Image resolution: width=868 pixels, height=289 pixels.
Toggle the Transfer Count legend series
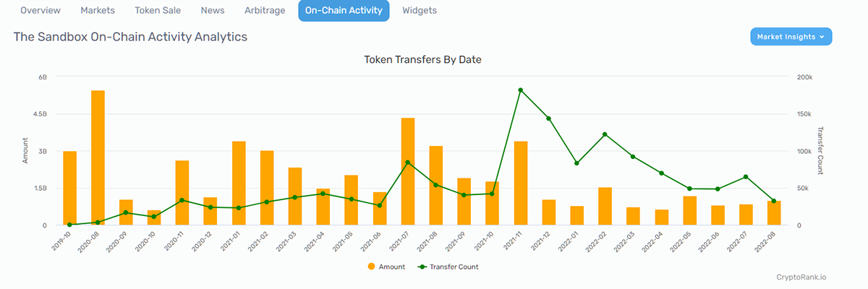click(x=448, y=267)
